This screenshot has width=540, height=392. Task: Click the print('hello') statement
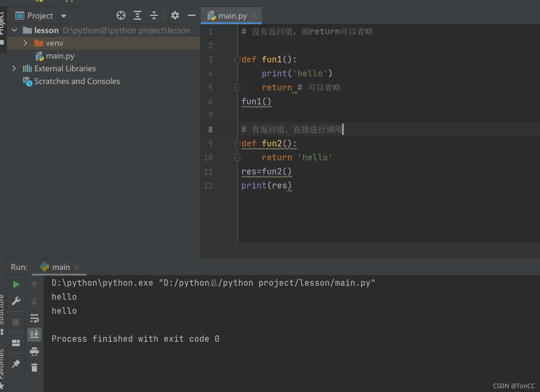click(297, 73)
